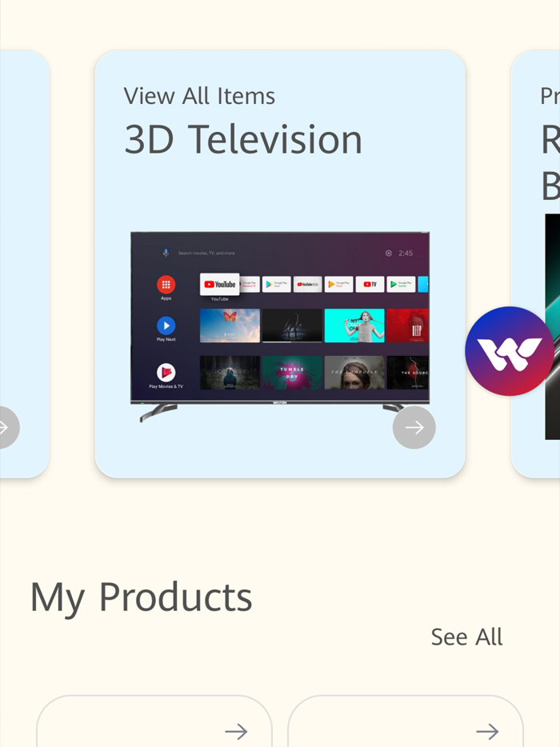Click the red Apps icon on TV image
Viewport: 560px width, 747px height.
pyautogui.click(x=166, y=285)
